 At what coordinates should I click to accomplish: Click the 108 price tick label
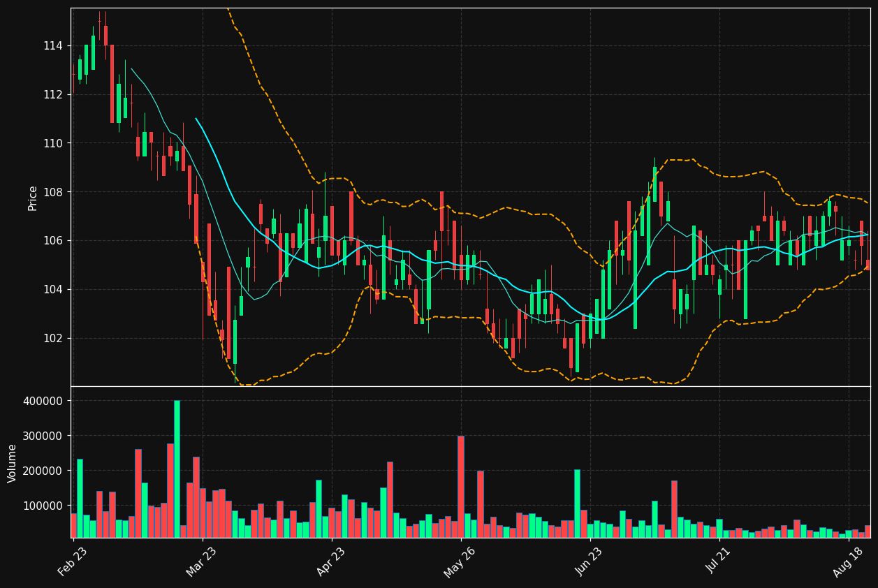[x=53, y=192]
